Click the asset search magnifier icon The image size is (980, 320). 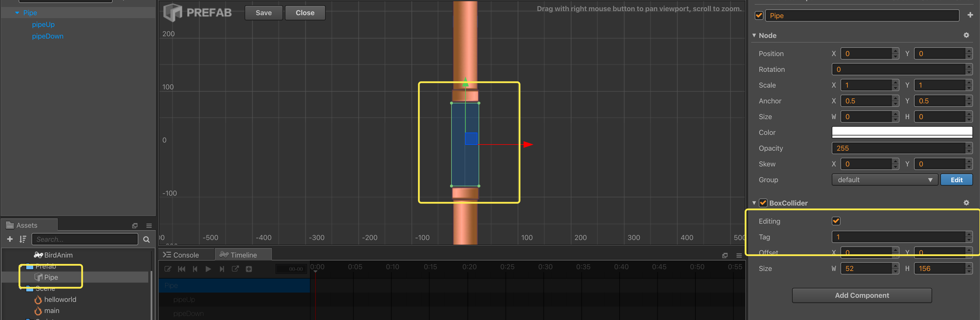click(146, 239)
